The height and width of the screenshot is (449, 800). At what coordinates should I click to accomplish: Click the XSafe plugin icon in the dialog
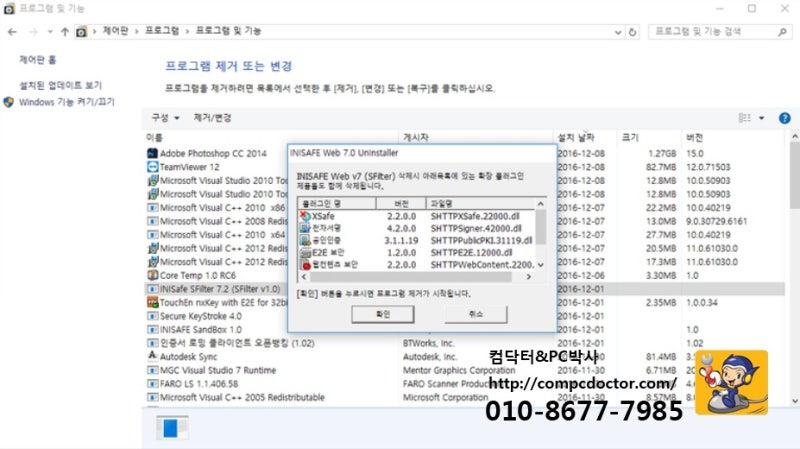pos(305,216)
